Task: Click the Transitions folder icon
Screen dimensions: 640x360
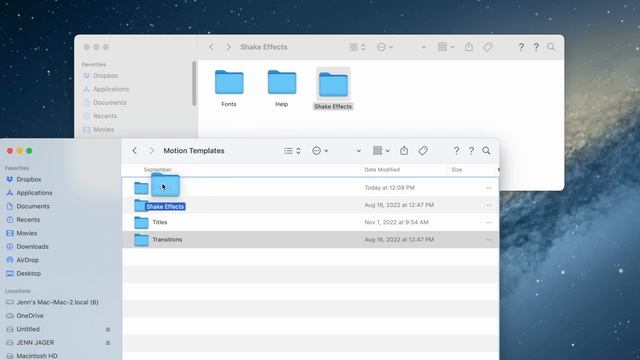Action: 141,240
